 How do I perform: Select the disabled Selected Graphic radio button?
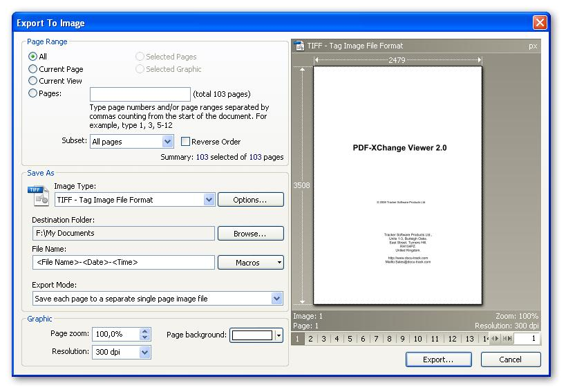click(x=140, y=69)
